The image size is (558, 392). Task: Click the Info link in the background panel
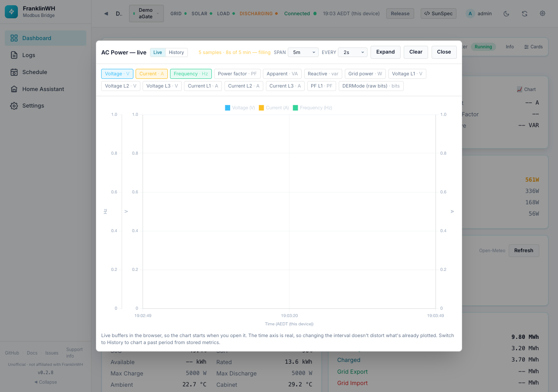click(510, 47)
